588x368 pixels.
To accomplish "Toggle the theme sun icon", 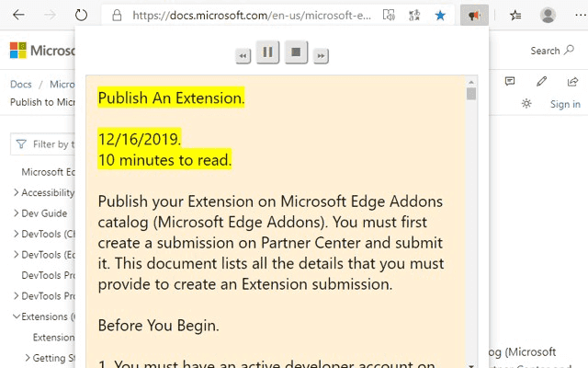I will pyautogui.click(x=526, y=104).
